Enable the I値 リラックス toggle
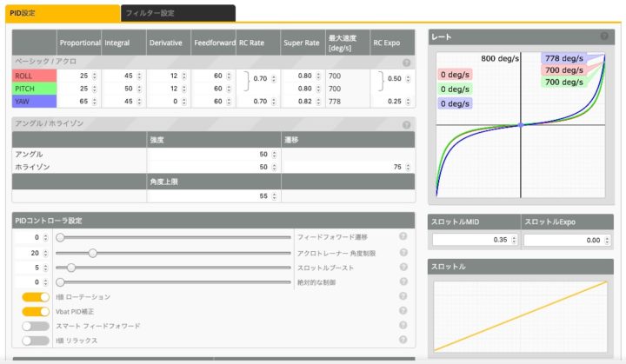Viewport: 626px width, 364px height. click(36, 341)
